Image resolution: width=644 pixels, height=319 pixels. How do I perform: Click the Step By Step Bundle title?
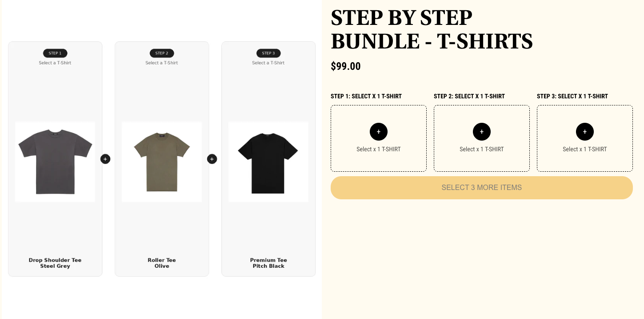[431, 29]
